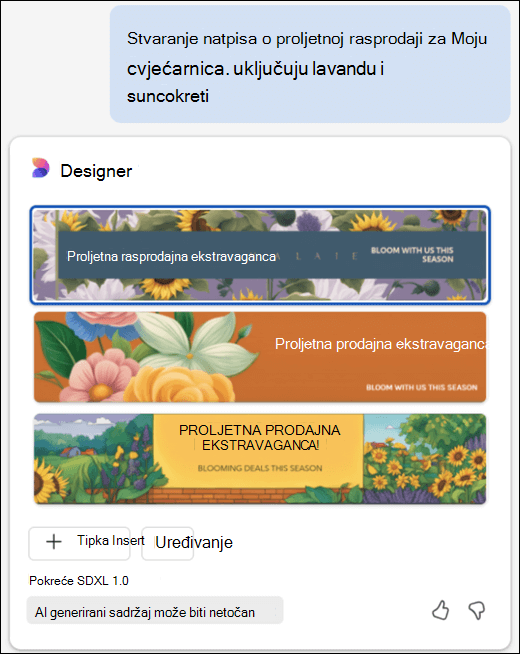Click the Tipka Insert button

pos(79,543)
